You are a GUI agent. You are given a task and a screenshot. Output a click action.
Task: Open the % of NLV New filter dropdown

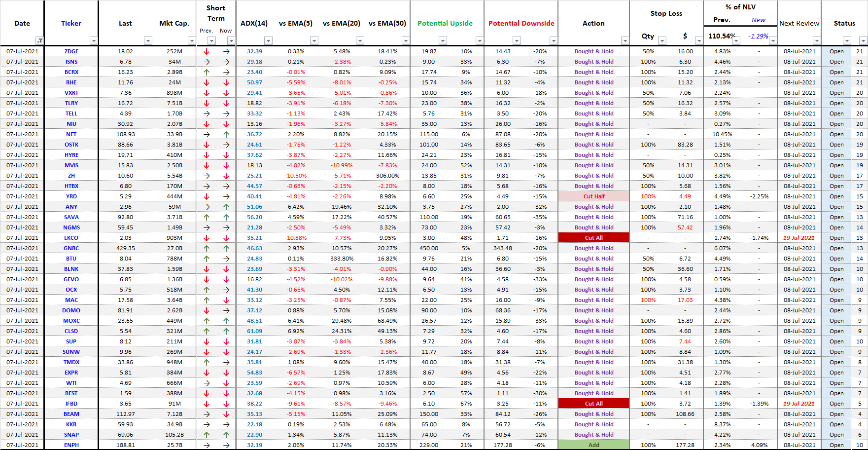pos(773,40)
